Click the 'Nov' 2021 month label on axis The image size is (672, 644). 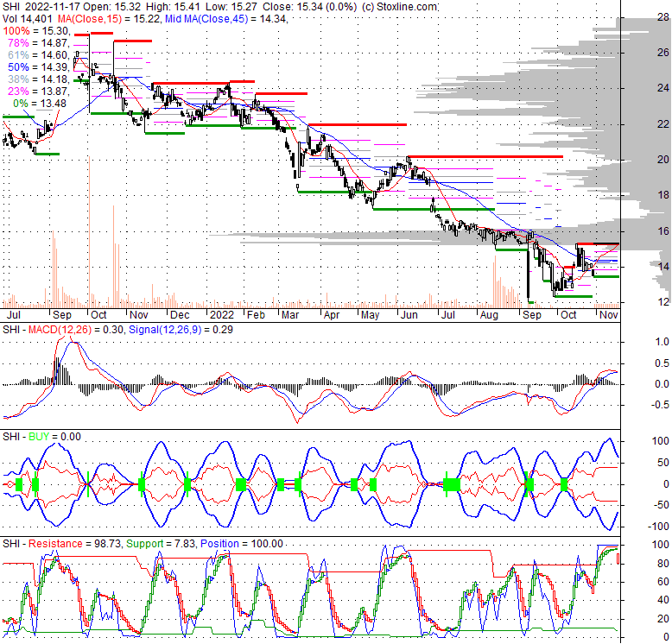pyautogui.click(x=139, y=315)
